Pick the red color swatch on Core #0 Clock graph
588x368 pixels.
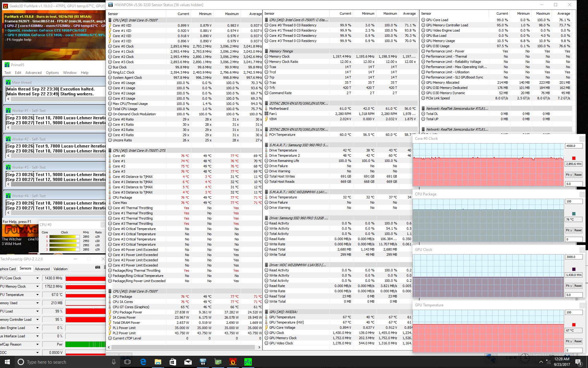point(574,158)
